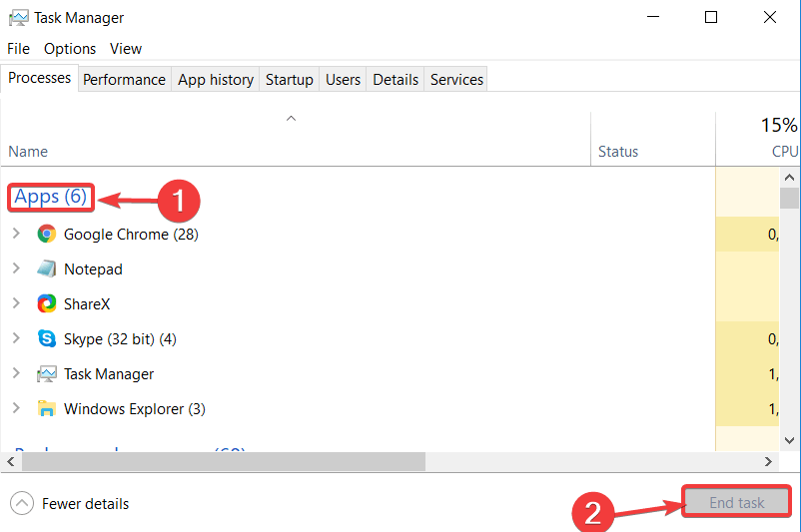
Task: Open the Options menu
Action: click(70, 49)
